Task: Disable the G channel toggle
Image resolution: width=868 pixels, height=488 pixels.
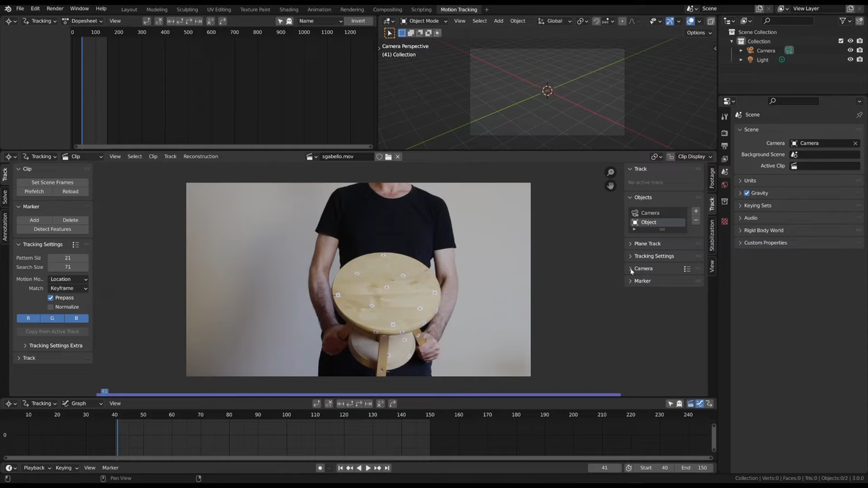Action: coord(52,318)
